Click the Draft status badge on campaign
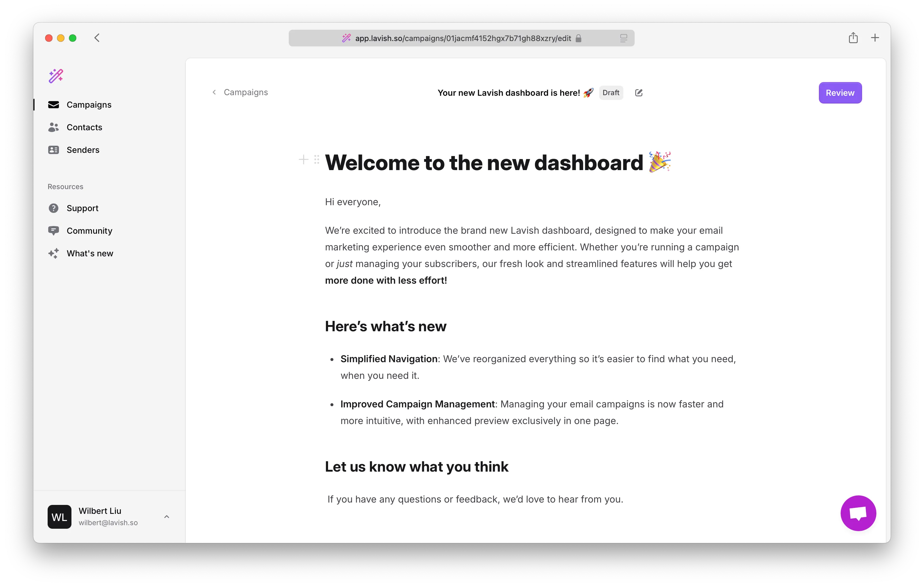 coord(610,93)
